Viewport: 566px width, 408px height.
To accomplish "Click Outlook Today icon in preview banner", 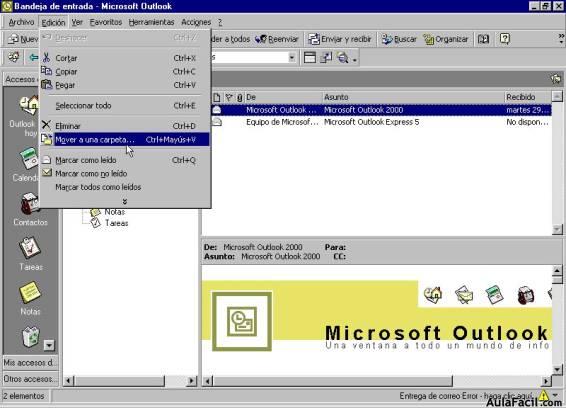I will [x=433, y=295].
